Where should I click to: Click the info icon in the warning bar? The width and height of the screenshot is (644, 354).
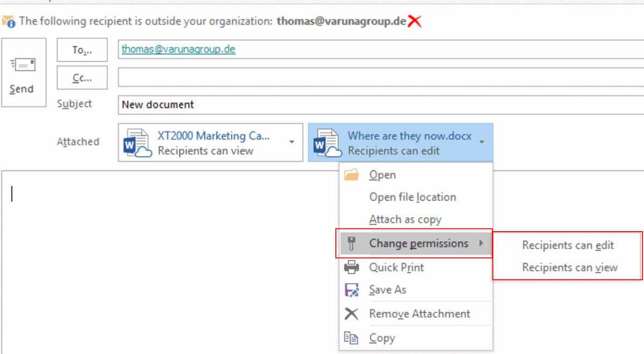point(10,21)
